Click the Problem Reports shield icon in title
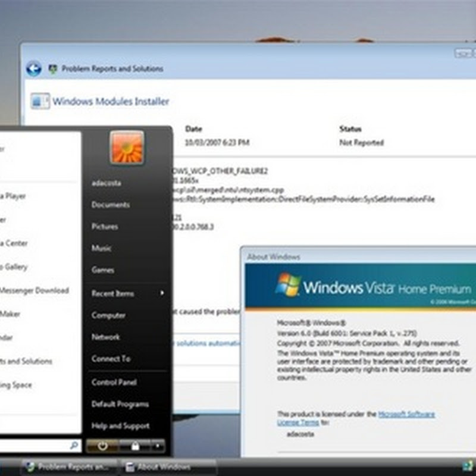476x476 pixels. click(53, 69)
